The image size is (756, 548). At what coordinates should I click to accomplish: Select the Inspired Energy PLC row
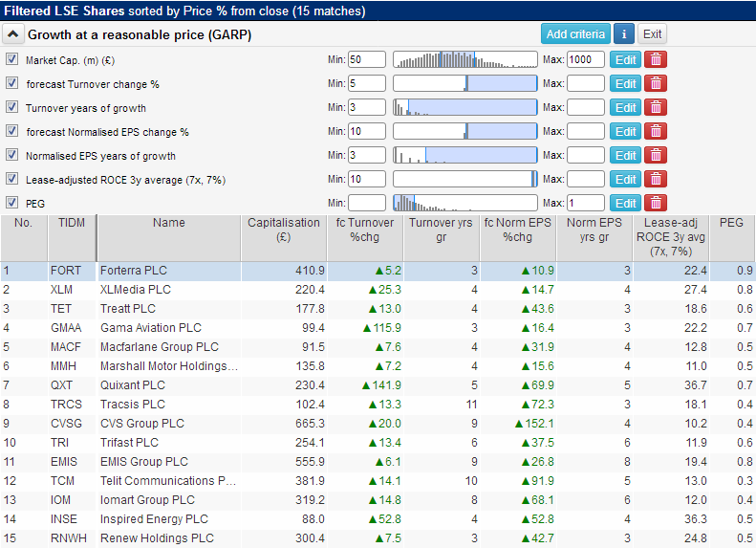pyautogui.click(x=378, y=519)
